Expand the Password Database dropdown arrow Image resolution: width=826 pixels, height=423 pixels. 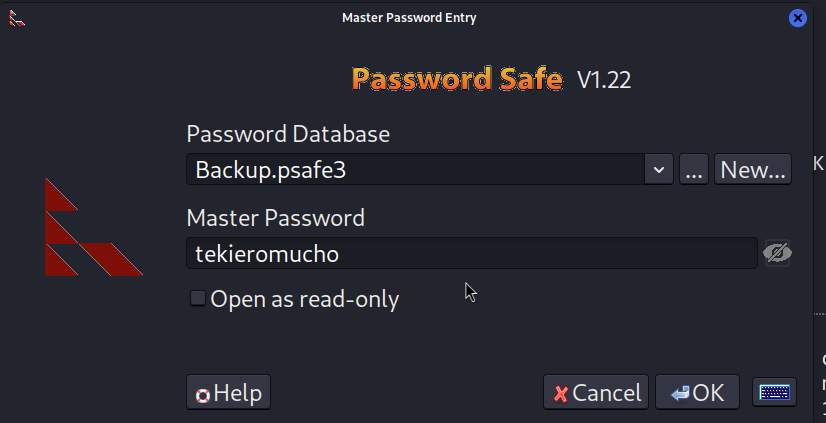click(658, 170)
